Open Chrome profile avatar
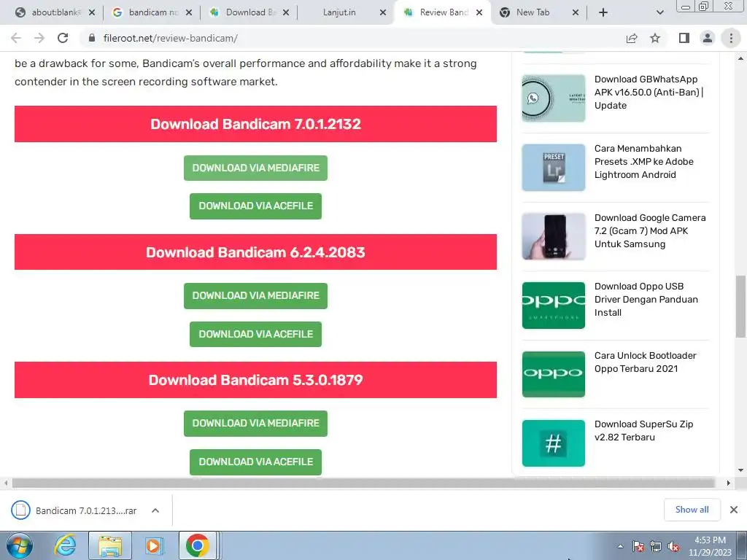This screenshot has width=747, height=560. 708,38
